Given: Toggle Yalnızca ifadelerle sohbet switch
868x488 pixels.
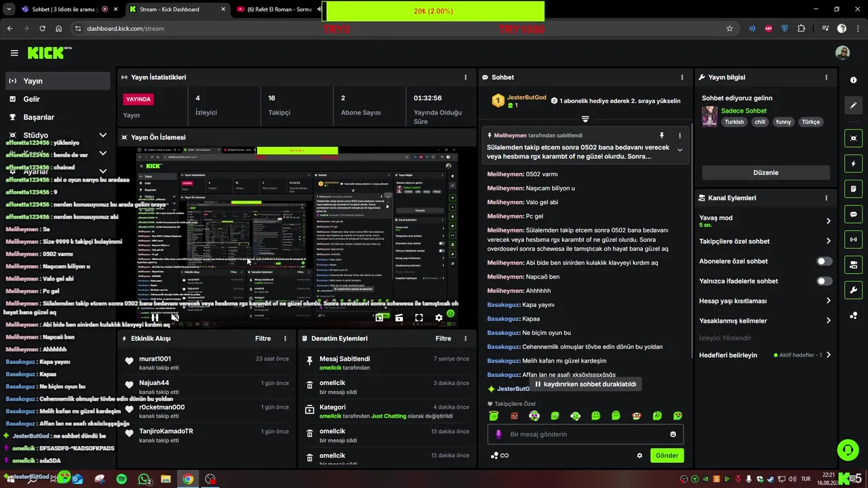Looking at the screenshot, I should tap(824, 281).
